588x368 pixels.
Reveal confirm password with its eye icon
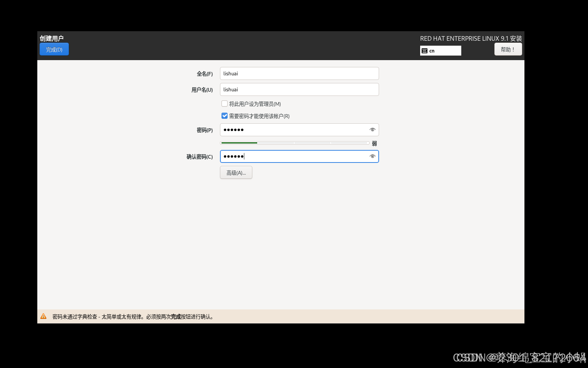coord(373,156)
